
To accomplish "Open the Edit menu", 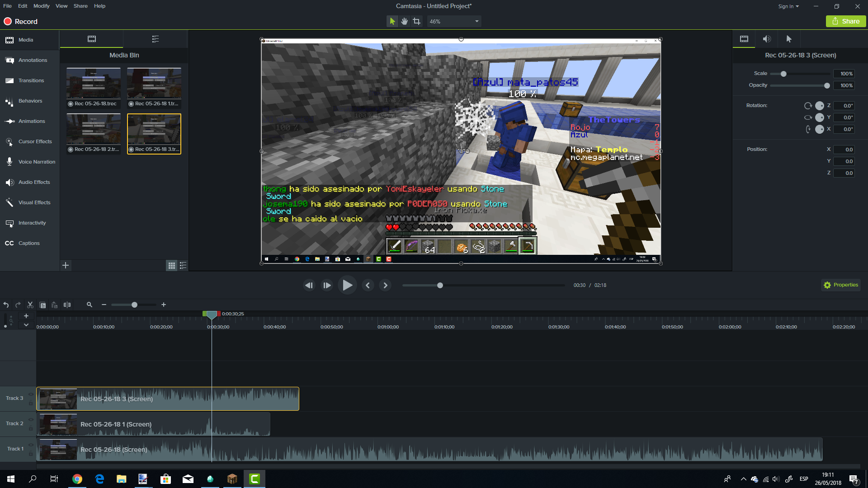I will 23,6.
